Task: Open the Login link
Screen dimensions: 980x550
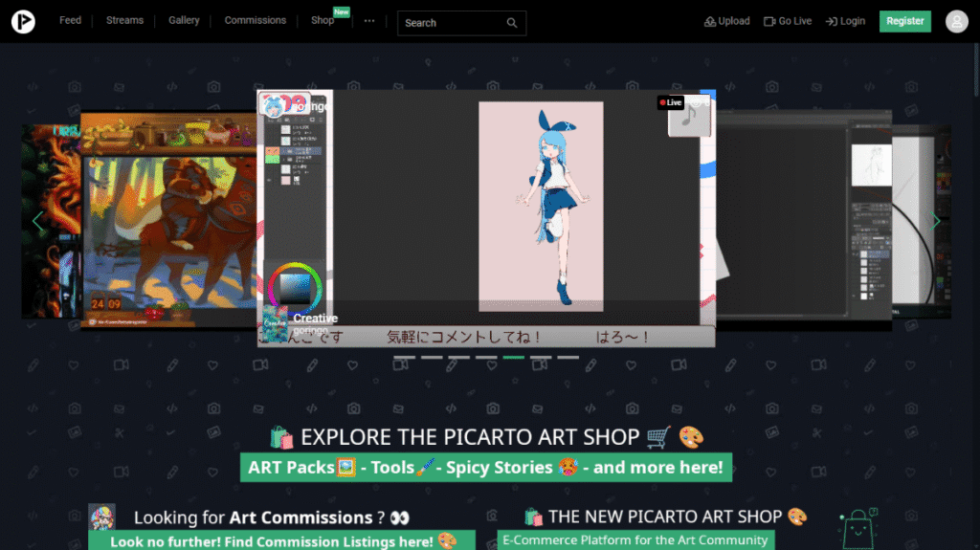Action: [x=845, y=21]
